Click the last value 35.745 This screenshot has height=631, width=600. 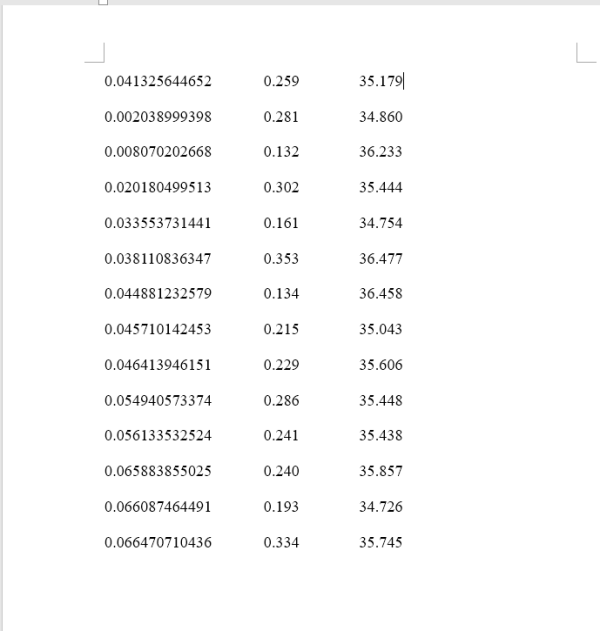click(380, 543)
